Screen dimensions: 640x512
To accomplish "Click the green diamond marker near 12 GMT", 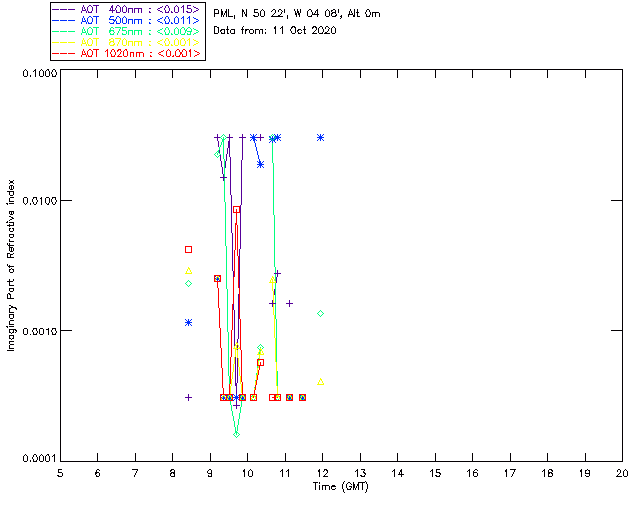I will [x=320, y=314].
